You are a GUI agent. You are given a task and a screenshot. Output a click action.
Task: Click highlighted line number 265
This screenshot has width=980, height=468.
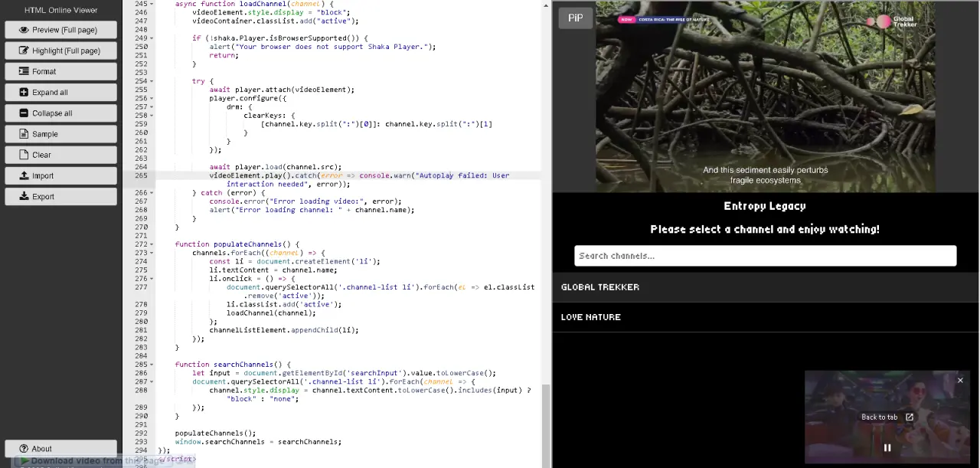[x=140, y=175]
